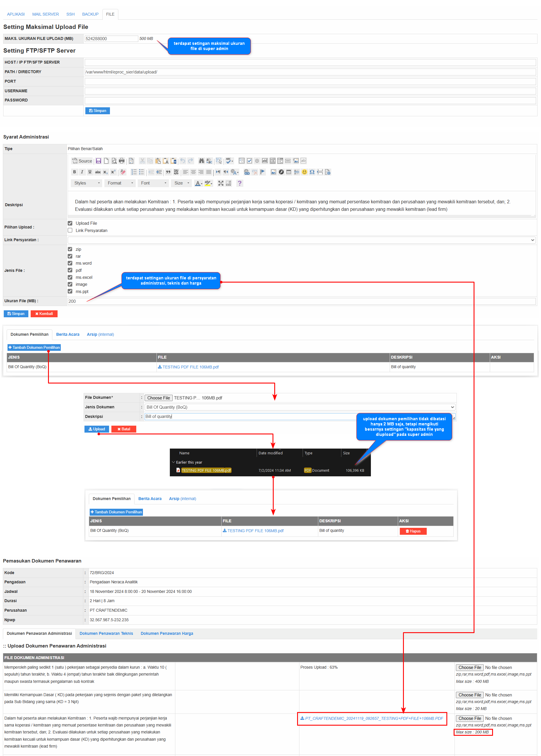Switch to the BACKUP tab
541x756 pixels.
tap(90, 14)
